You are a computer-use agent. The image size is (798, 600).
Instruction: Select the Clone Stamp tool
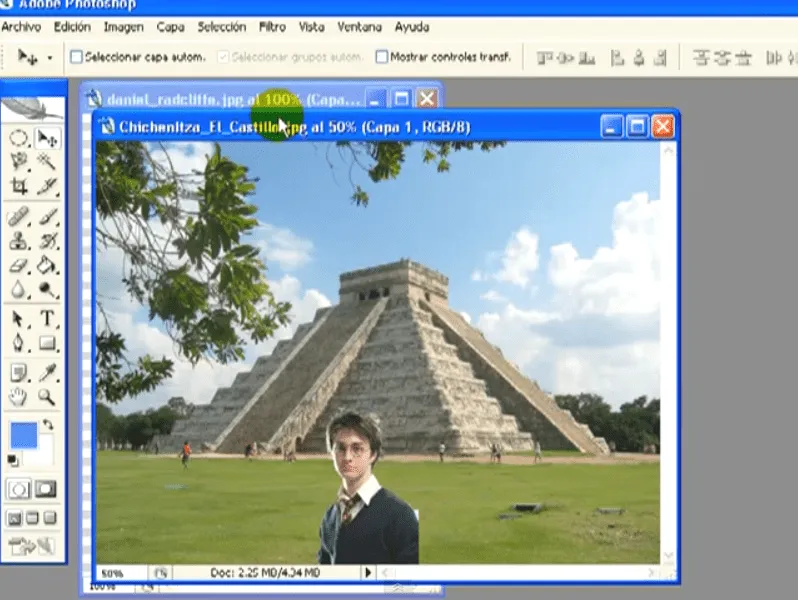click(19, 241)
